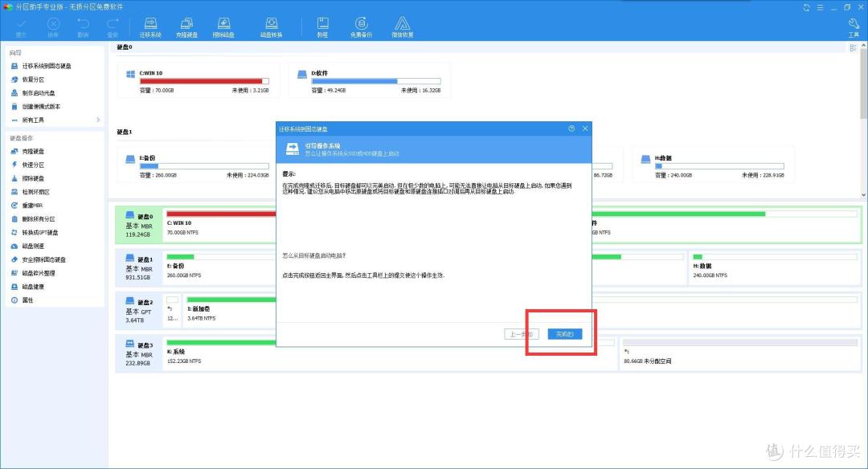This screenshot has height=469, width=868.
Task: Click the red C:WIN 10 usage bar
Action: (x=201, y=81)
